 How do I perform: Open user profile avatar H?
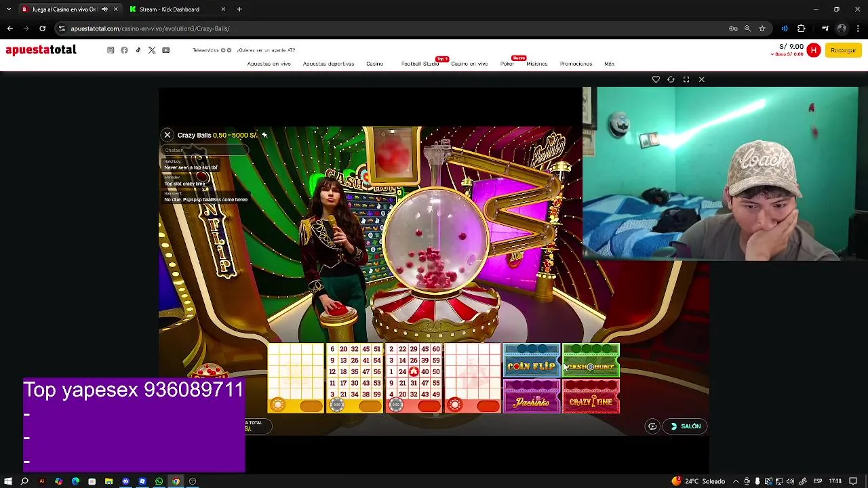click(814, 50)
